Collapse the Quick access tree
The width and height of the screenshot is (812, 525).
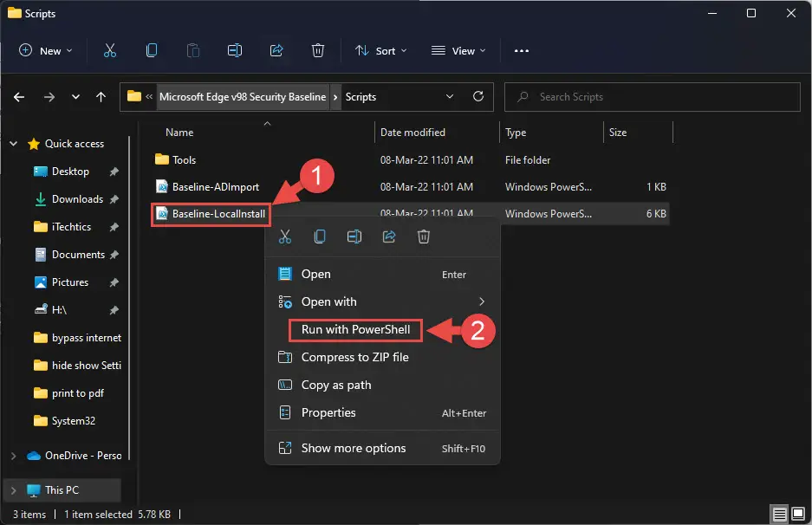tap(14, 144)
